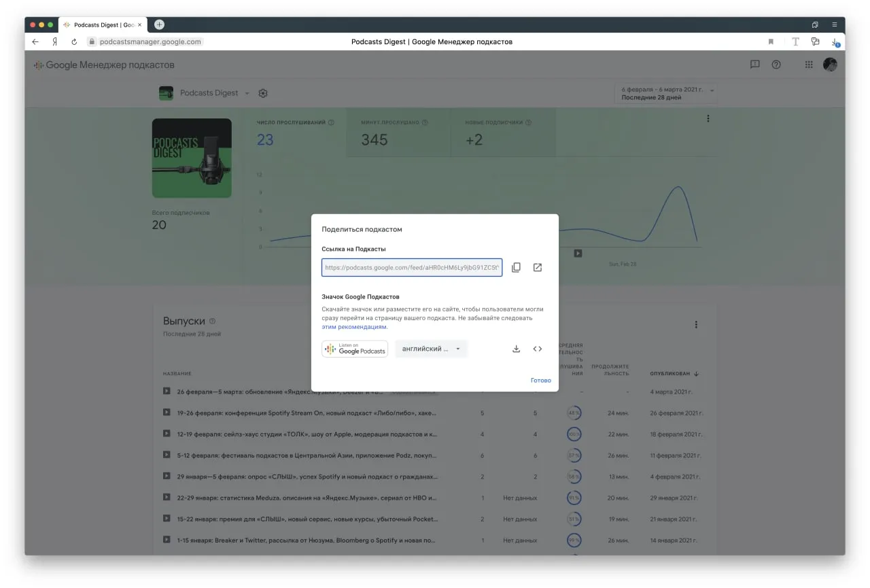The image size is (870, 588).
Task: Play the 19-26 февраля episode
Action: [x=167, y=413]
